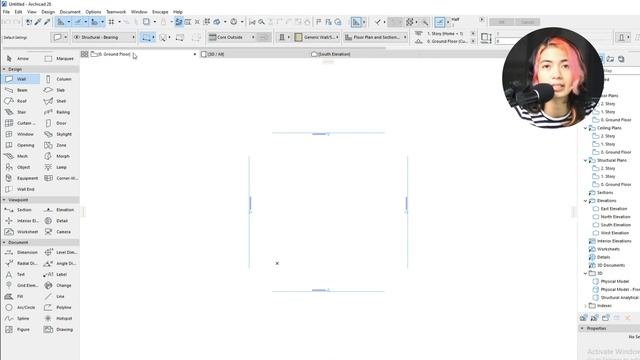The image size is (640, 360).
Task: Collapse the Document toolbox section
Action: click(4, 242)
